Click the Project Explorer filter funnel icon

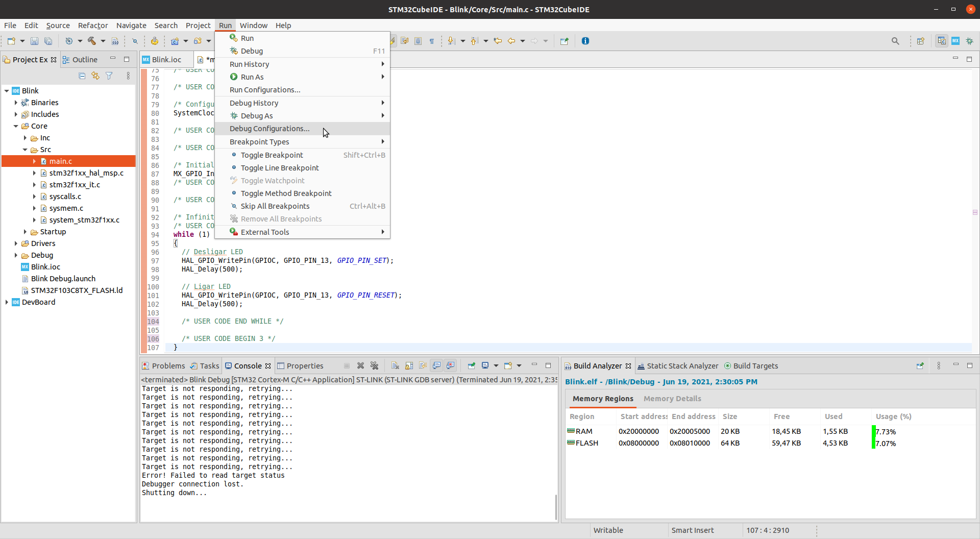[x=109, y=76]
